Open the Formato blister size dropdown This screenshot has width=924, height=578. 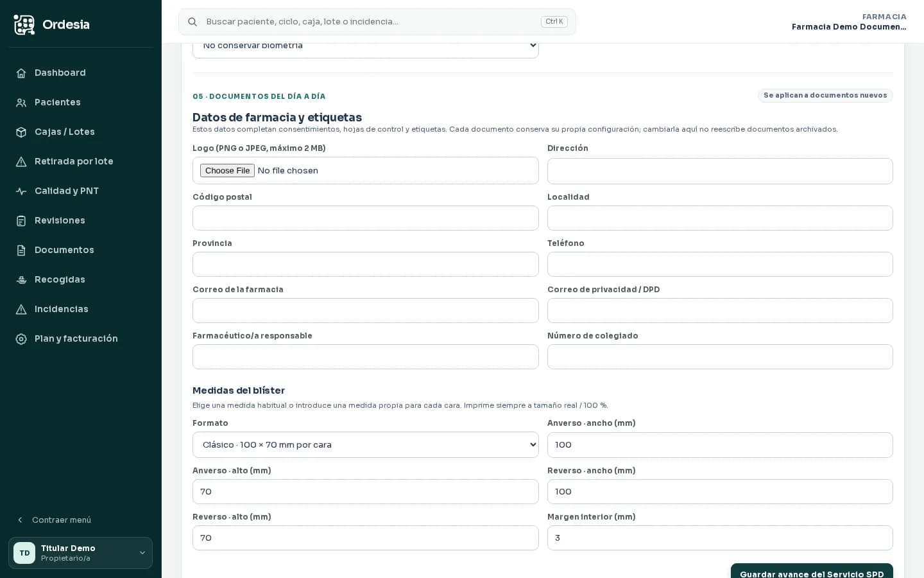(x=366, y=445)
